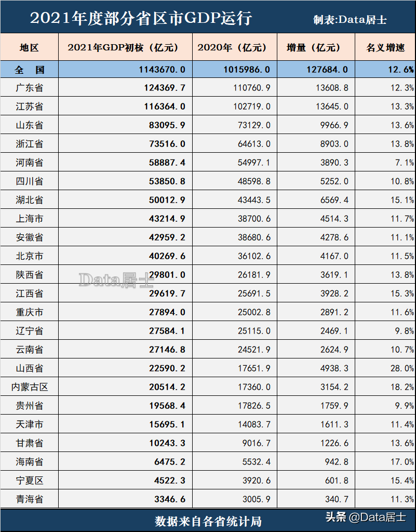The height and width of the screenshot is (532, 416).
Task: Select the '安徽省' region cell
Action: (x=30, y=237)
